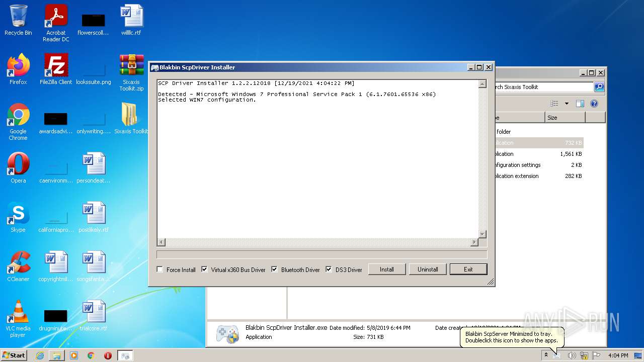
Task: Select the songsfanta... document icon
Action: (x=94, y=266)
